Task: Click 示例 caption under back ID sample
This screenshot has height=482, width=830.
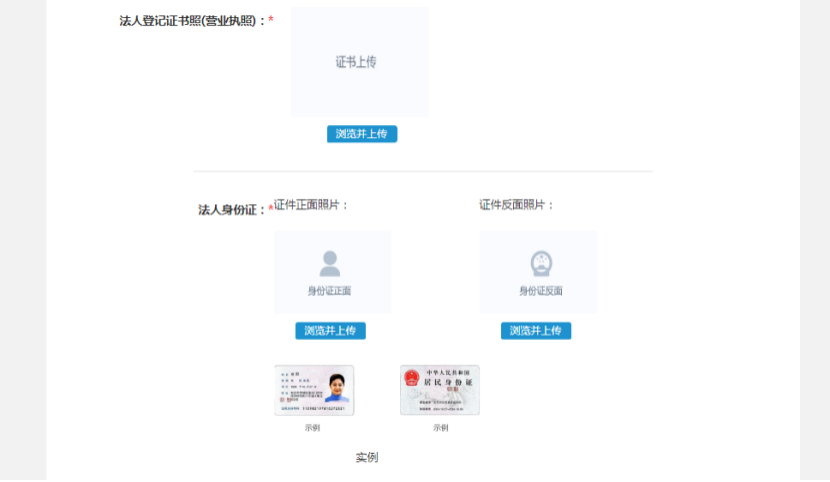Action: (x=440, y=428)
